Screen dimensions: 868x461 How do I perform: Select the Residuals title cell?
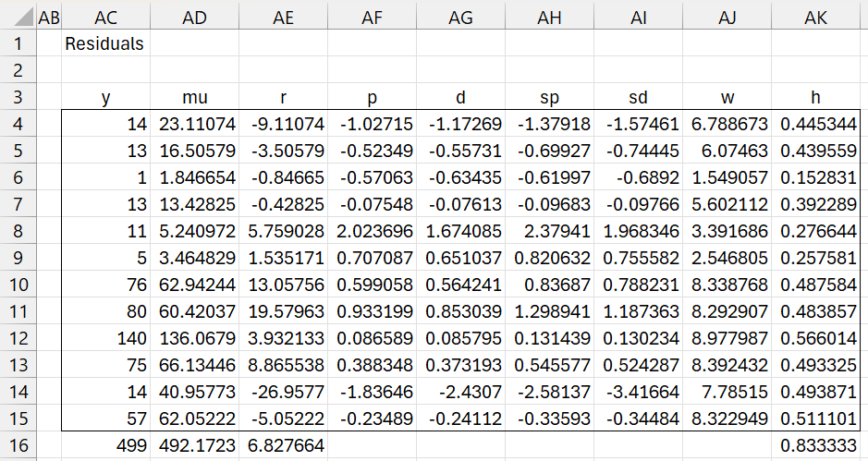[x=104, y=43]
